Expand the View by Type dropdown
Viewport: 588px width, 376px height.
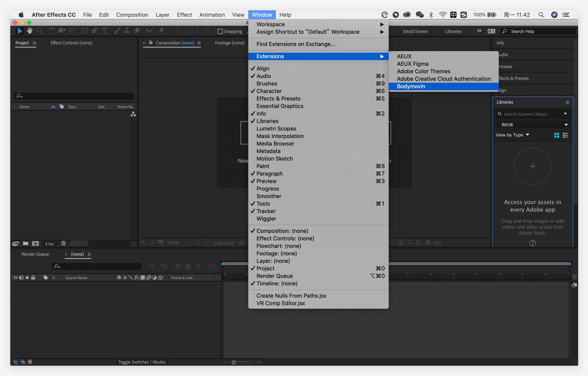tap(512, 135)
